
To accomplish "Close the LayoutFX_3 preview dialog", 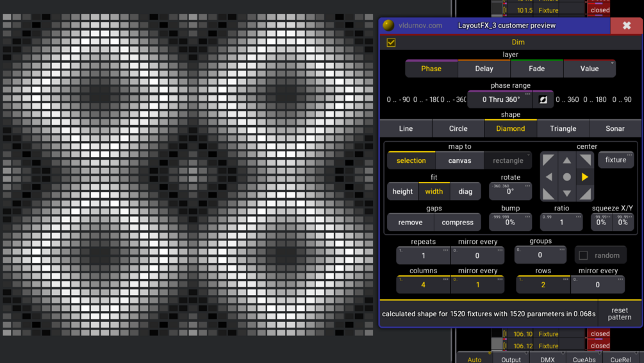I will pos(626,26).
